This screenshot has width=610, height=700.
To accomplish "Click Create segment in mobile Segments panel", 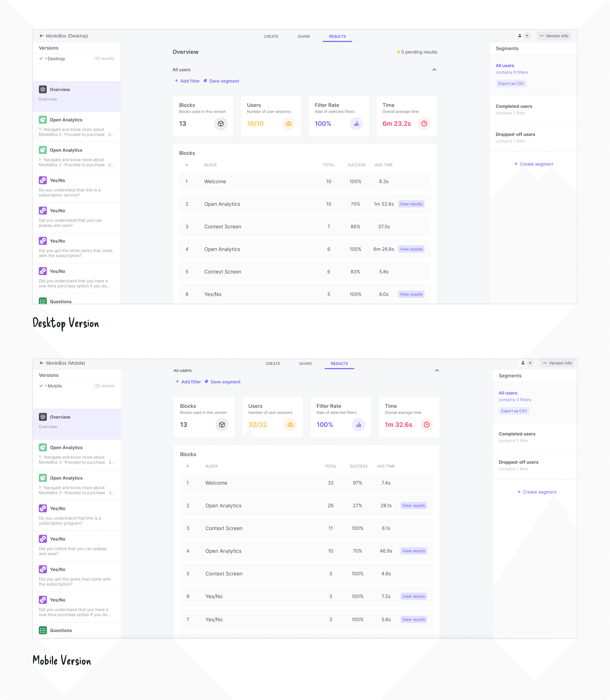I will pos(537,492).
